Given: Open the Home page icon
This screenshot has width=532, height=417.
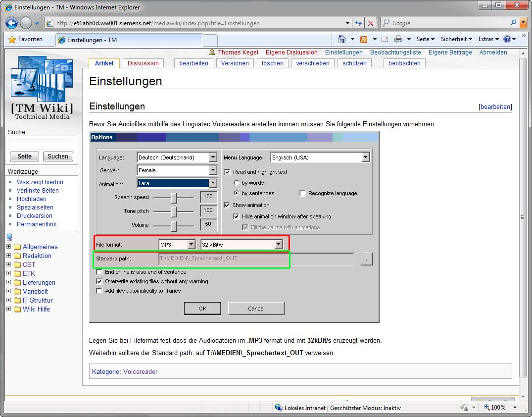Looking at the screenshot, I should [341, 39].
